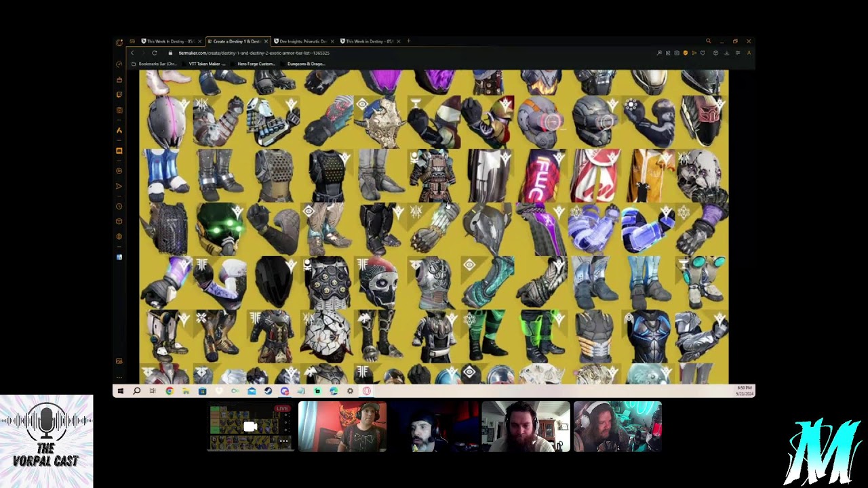Viewport: 868px width, 488px height.
Task: Select the teal-goggled helmet
Action: pos(702,282)
